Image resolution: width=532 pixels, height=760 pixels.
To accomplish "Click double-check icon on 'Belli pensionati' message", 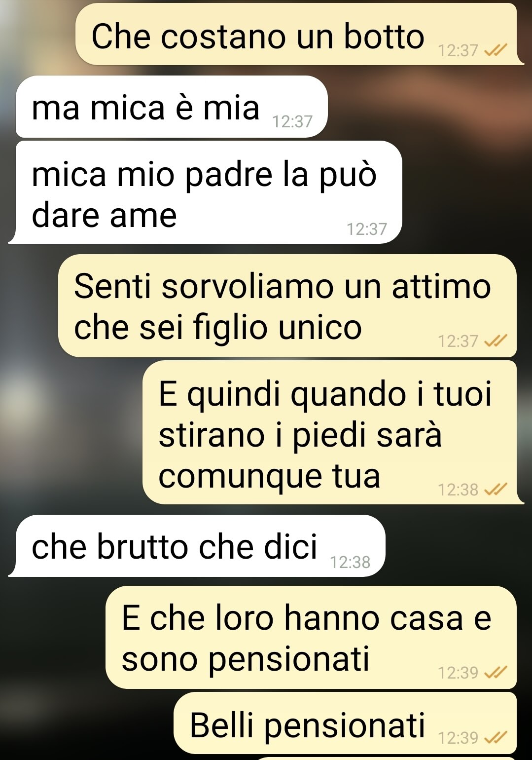I will pyautogui.click(x=496, y=738).
